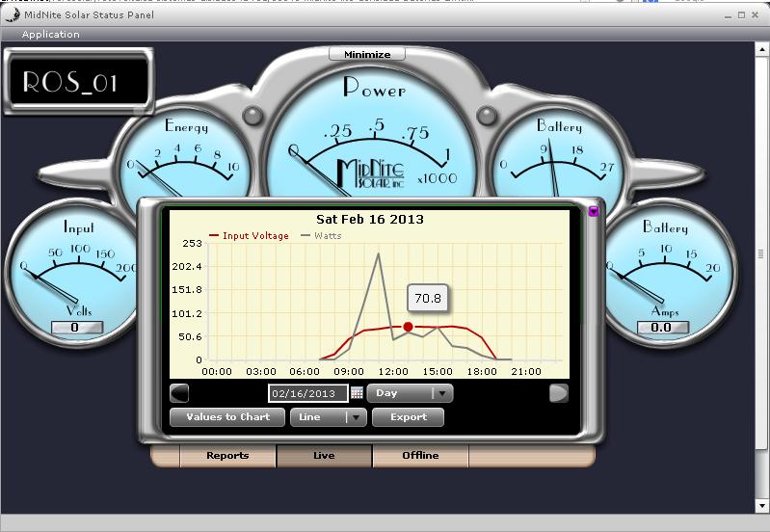Click the Minimize button above the Power gauge
The height and width of the screenshot is (532, 770).
tap(367, 54)
